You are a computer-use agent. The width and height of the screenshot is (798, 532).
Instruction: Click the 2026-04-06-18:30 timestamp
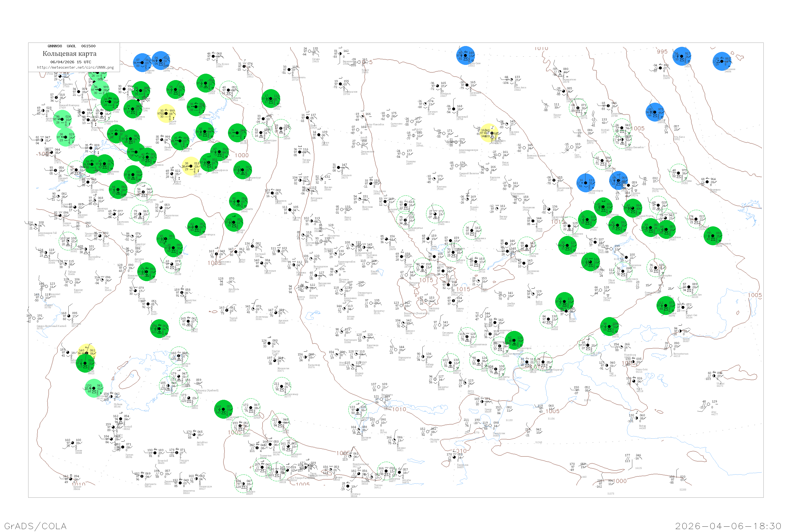pyautogui.click(x=729, y=526)
